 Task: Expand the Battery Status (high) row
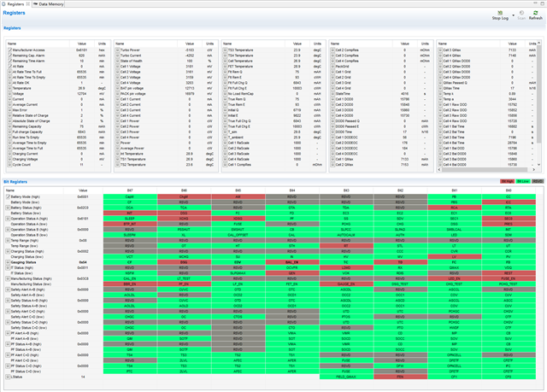click(x=8, y=208)
